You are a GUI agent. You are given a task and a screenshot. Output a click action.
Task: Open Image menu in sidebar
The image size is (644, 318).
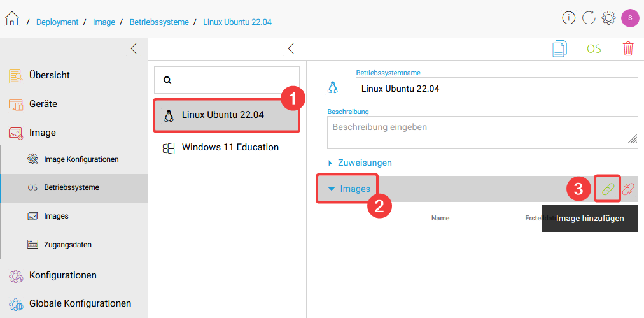(42, 133)
